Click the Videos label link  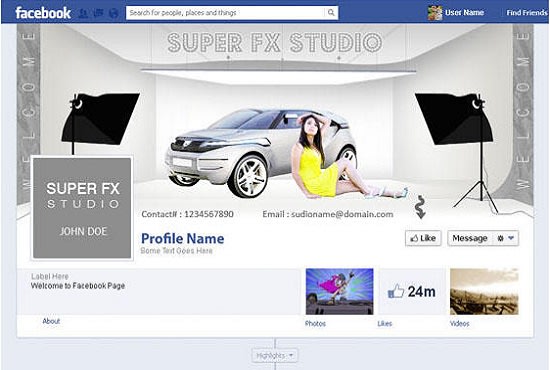(x=460, y=323)
